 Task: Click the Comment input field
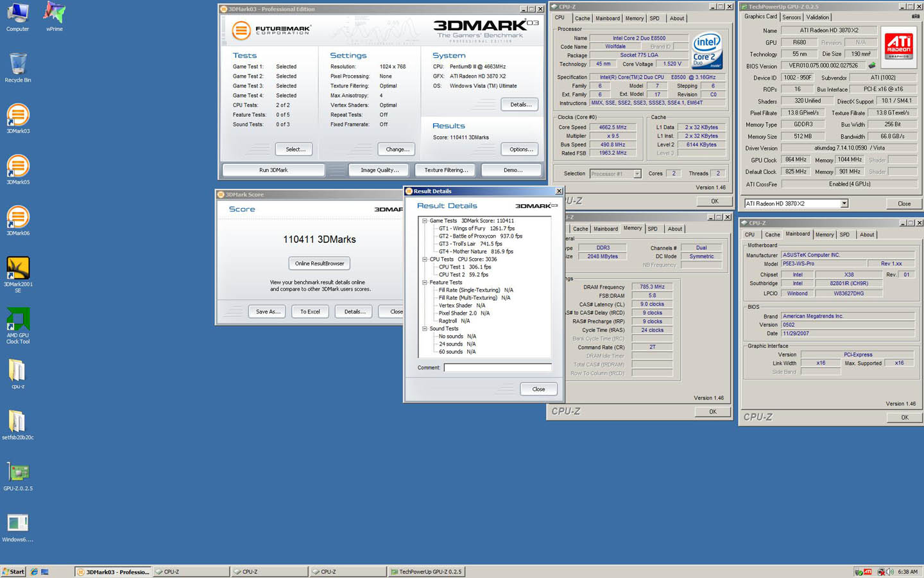pos(497,367)
